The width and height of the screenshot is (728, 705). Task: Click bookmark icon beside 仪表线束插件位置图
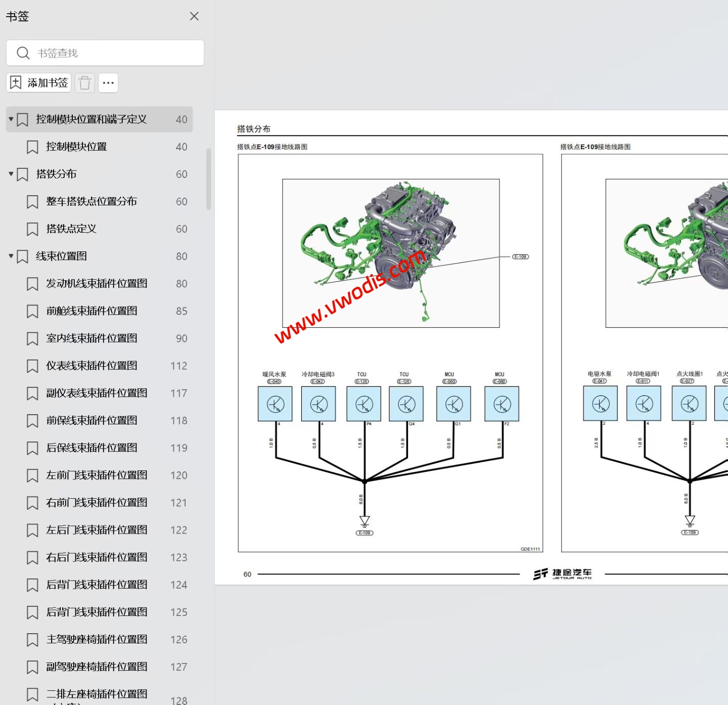pyautogui.click(x=32, y=366)
